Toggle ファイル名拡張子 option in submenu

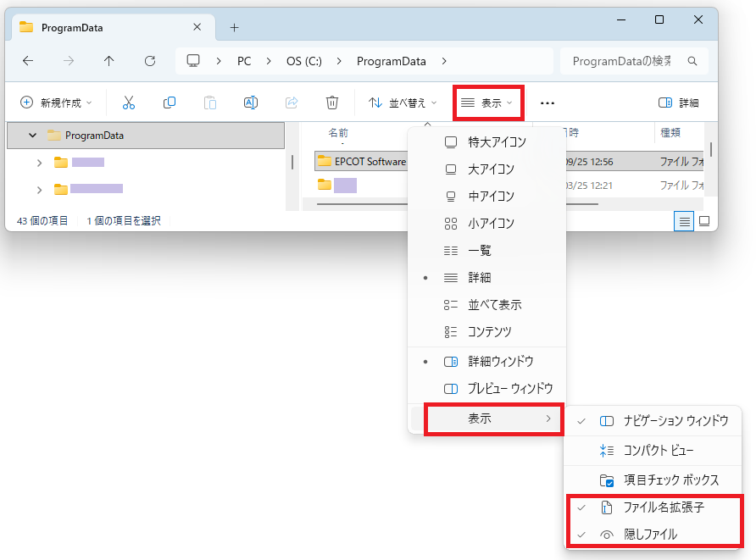[x=663, y=507]
